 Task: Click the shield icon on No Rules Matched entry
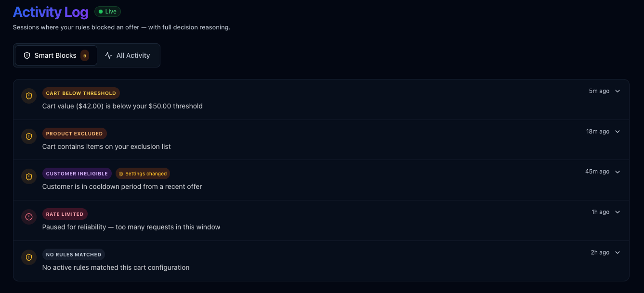coord(29,257)
